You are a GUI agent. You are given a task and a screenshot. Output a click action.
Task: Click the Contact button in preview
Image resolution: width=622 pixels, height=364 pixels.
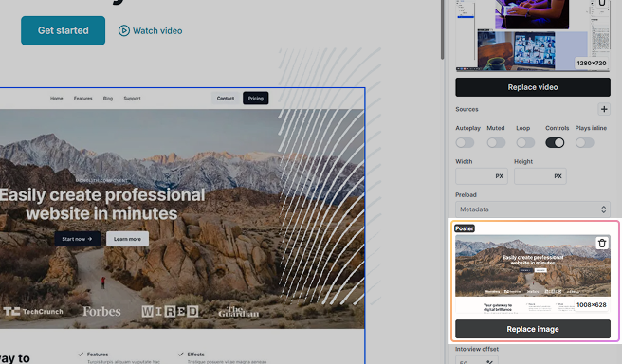tap(226, 99)
